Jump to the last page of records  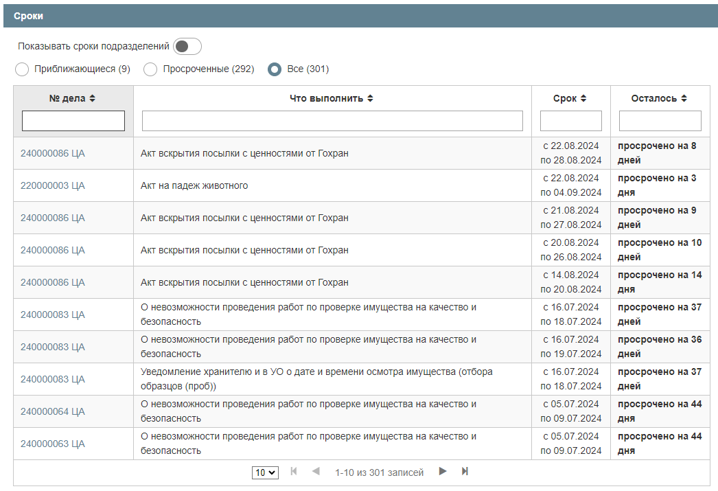(465, 472)
